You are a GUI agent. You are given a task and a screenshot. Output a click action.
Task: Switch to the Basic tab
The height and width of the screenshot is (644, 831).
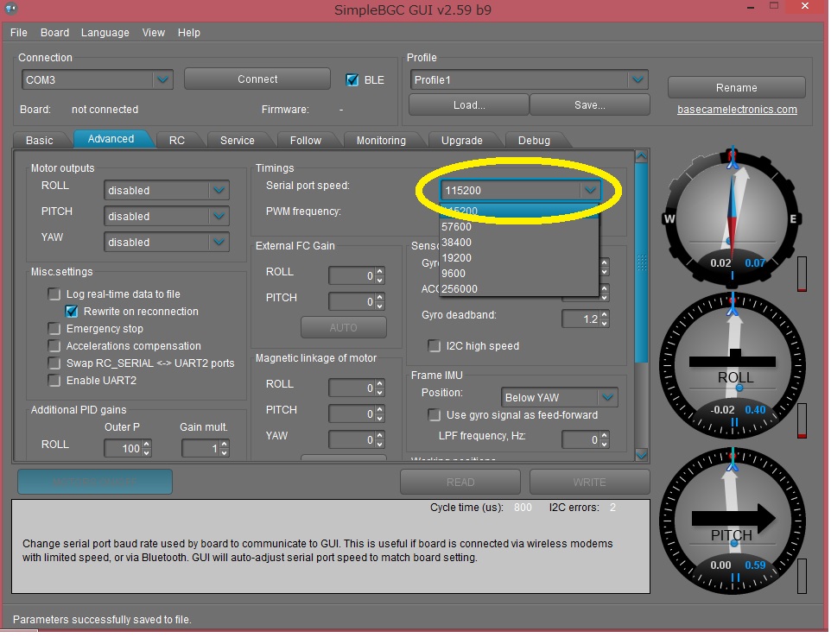[x=40, y=141]
